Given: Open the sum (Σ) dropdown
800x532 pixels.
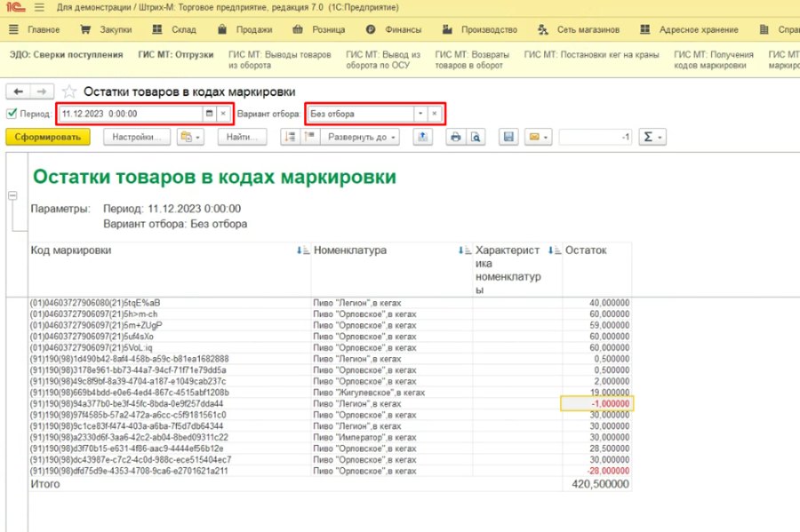Looking at the screenshot, I should [652, 137].
